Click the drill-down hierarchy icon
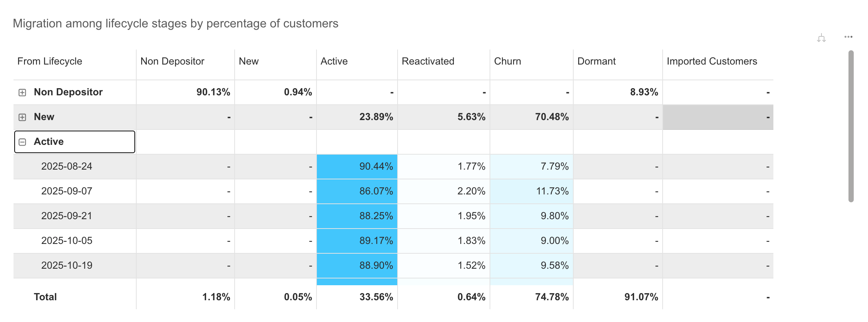 tap(821, 38)
